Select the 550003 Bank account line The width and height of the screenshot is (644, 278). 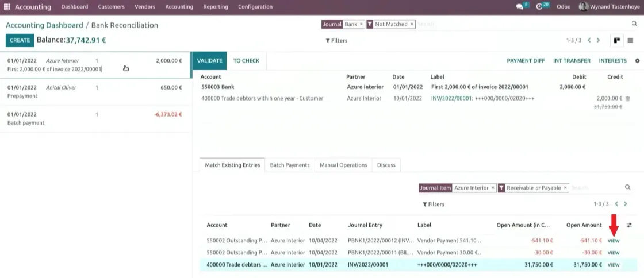tap(415, 87)
